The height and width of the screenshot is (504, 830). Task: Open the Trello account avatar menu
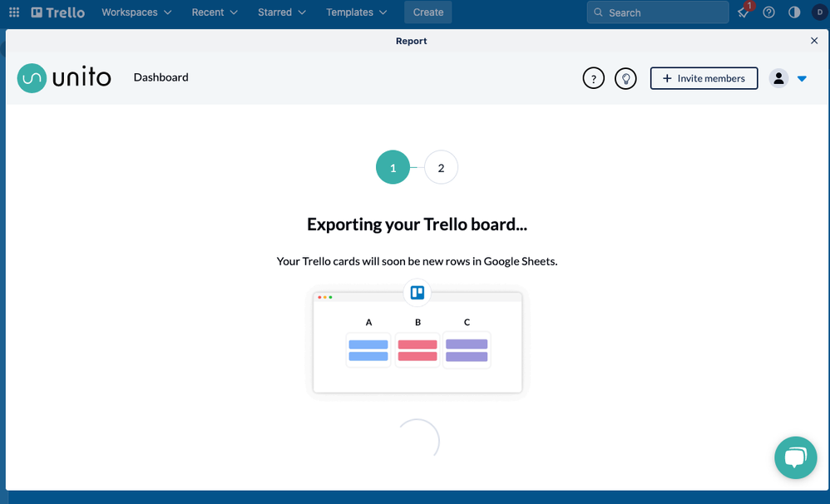pyautogui.click(x=819, y=12)
